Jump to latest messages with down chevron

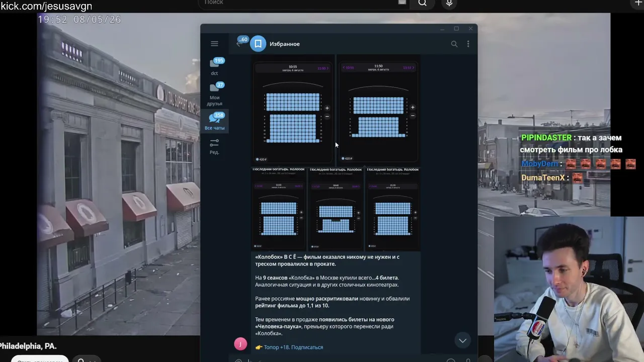(462, 340)
